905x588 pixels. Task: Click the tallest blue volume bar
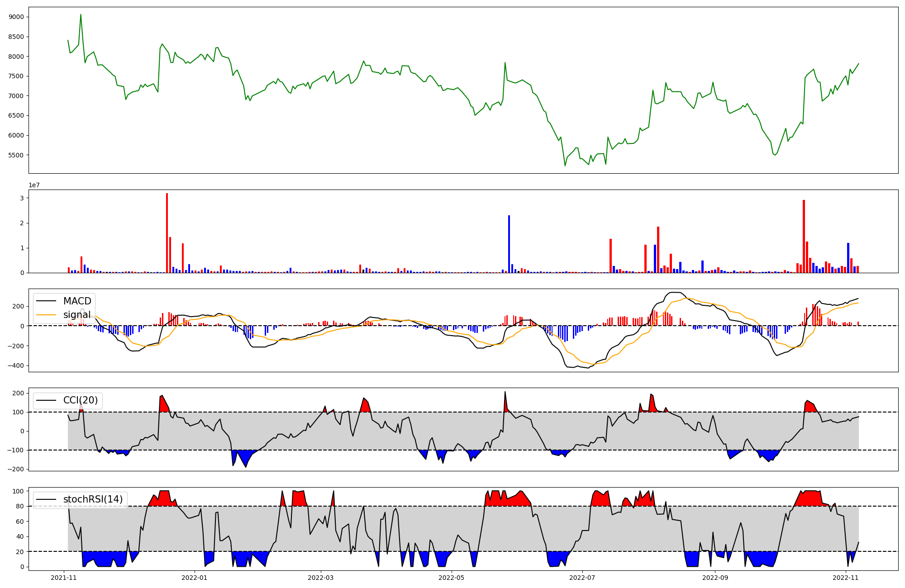509,244
